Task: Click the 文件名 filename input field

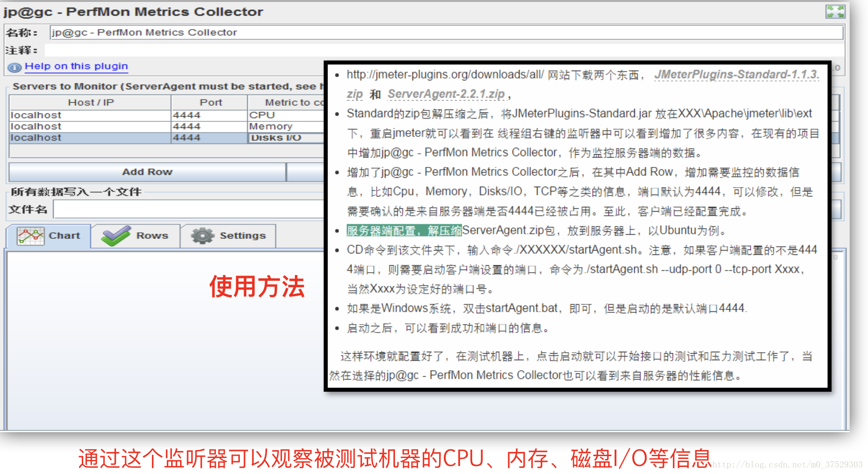Action: pos(189,209)
